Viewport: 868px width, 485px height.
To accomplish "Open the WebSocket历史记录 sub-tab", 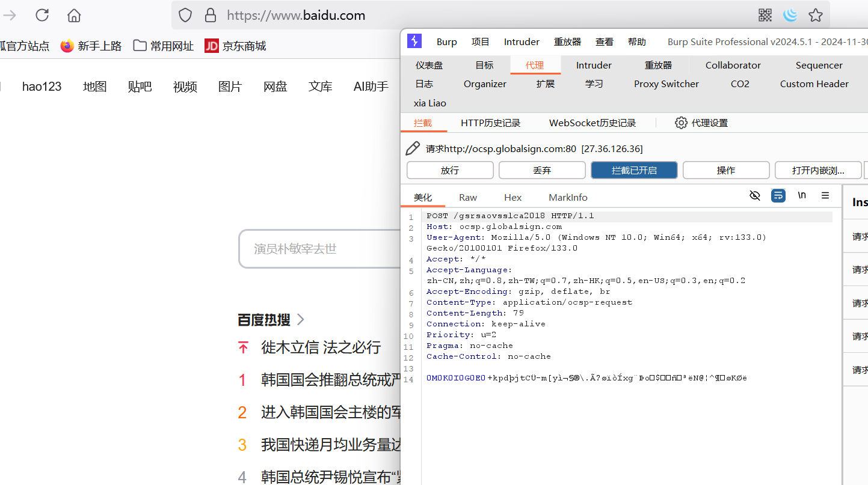I will tap(593, 123).
